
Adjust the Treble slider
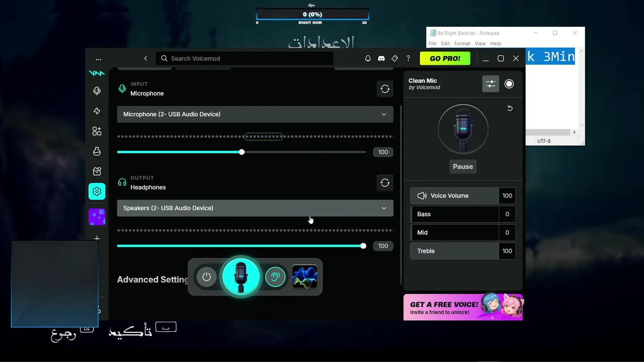pyautogui.click(x=454, y=251)
